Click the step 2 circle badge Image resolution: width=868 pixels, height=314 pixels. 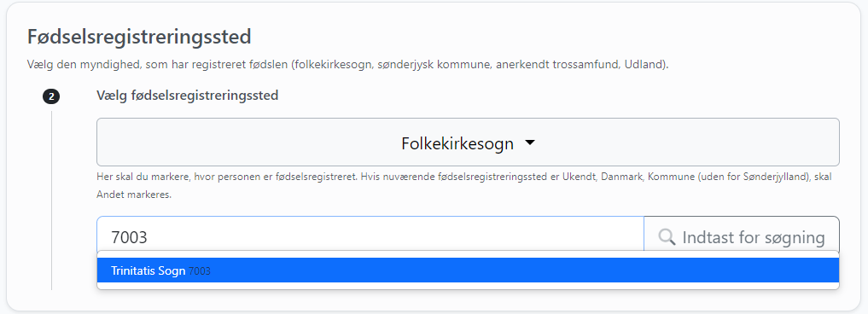coord(51,97)
